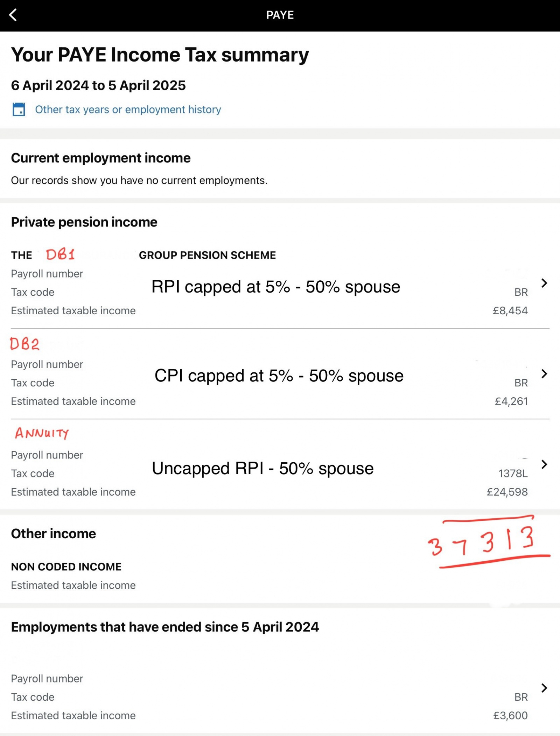This screenshot has height=736, width=560.
Task: Click the calendar icon beside tax years link
Action: [x=19, y=109]
